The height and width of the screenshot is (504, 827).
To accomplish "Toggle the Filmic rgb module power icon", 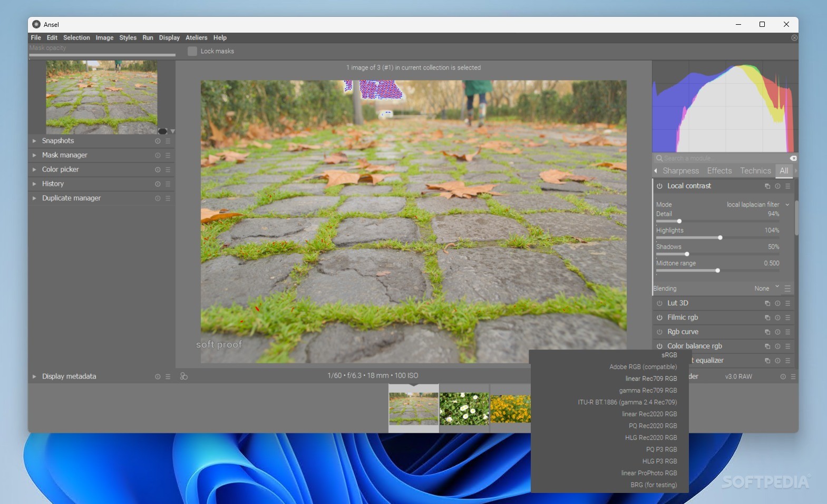I will (659, 318).
